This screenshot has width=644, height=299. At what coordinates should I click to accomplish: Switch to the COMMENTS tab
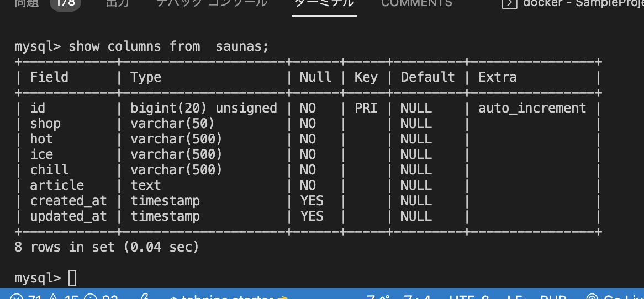coord(416,3)
